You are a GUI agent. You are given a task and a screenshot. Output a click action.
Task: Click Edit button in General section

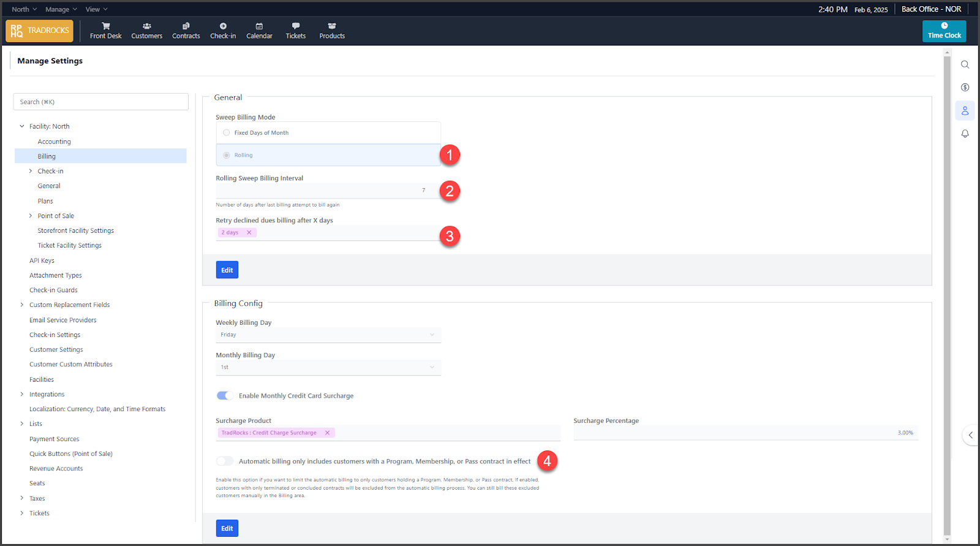(227, 270)
